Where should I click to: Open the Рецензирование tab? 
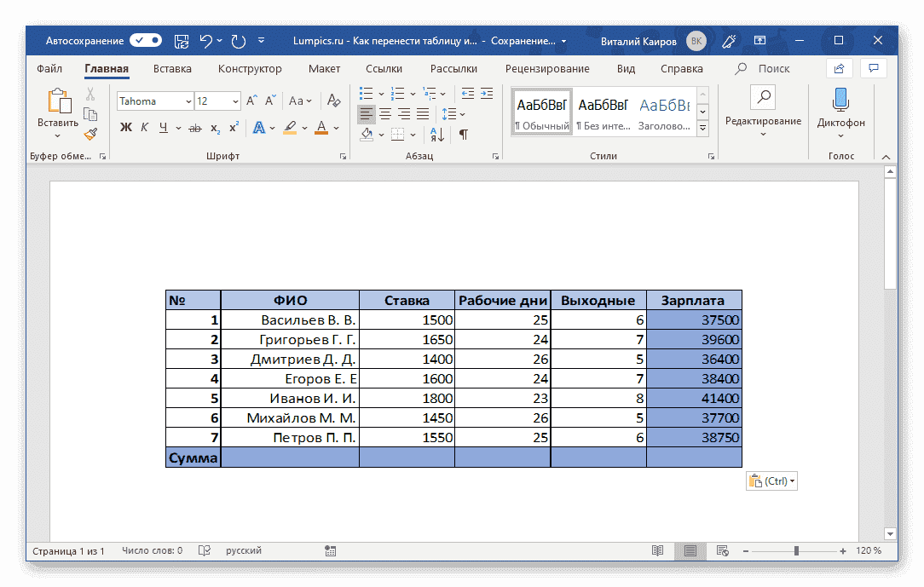pyautogui.click(x=550, y=69)
